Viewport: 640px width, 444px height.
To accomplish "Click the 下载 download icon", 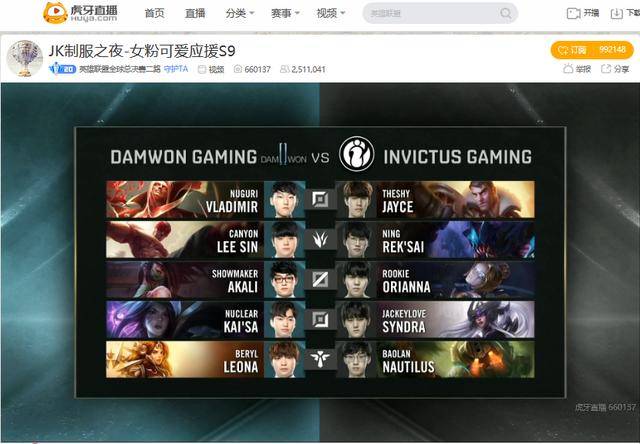I will point(616,13).
